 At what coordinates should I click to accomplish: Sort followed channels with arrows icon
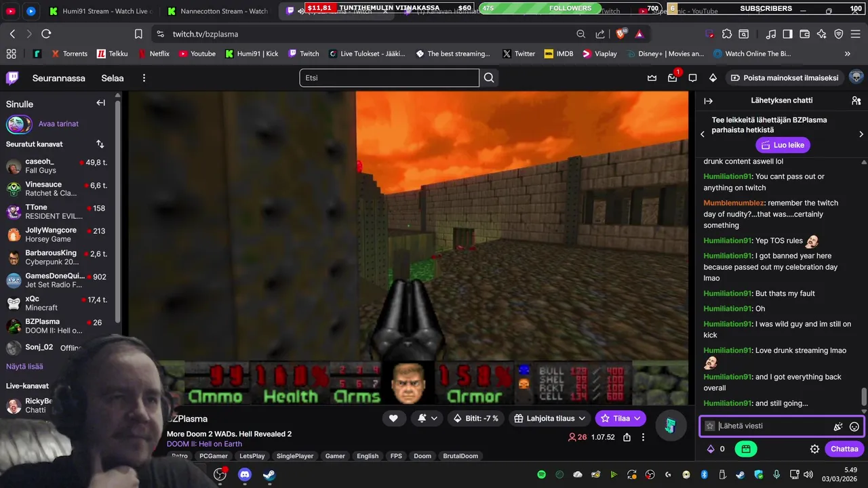[100, 144]
